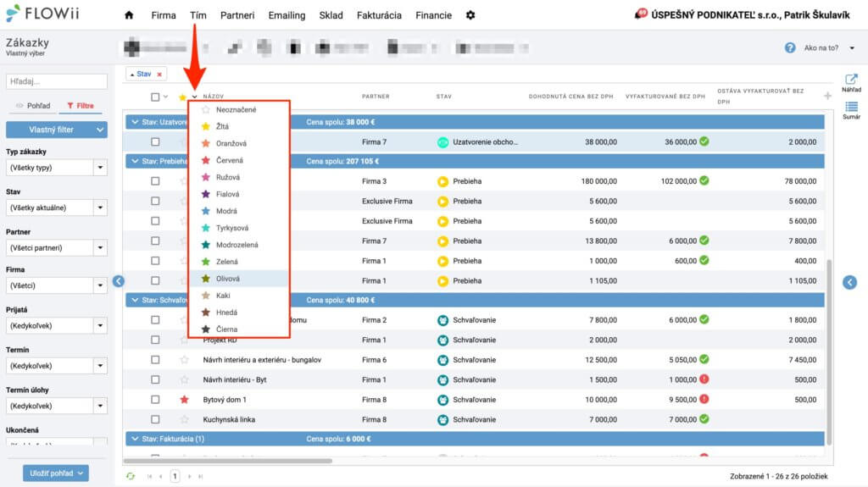Check the Firma 3 order row
Image resolution: width=868 pixels, height=487 pixels.
click(155, 181)
